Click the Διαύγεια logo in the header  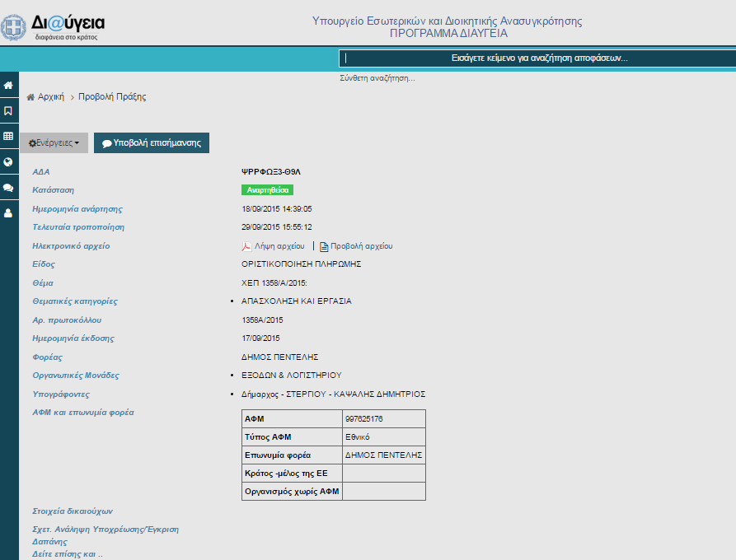coord(56,26)
